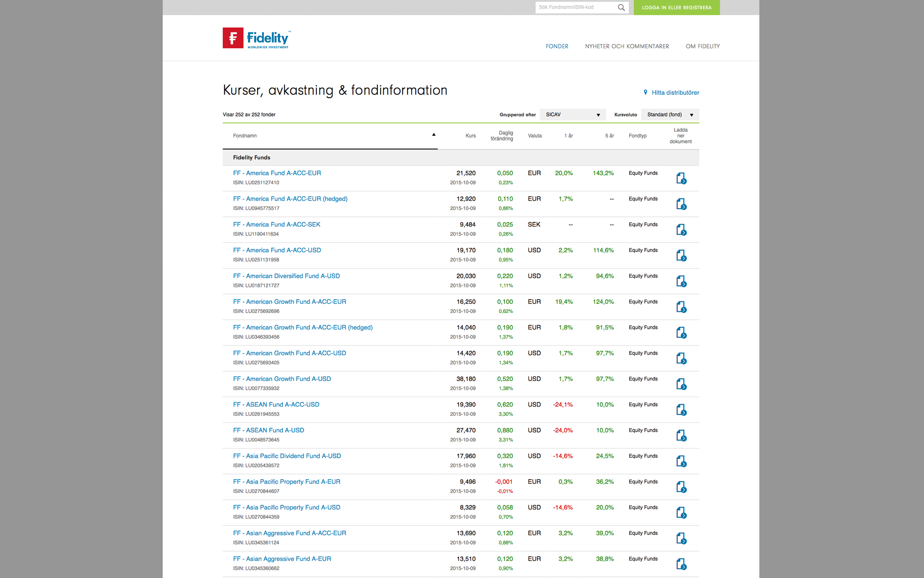The image size is (924, 578).
Task: Open the OM FIDELITY menu
Action: click(703, 46)
